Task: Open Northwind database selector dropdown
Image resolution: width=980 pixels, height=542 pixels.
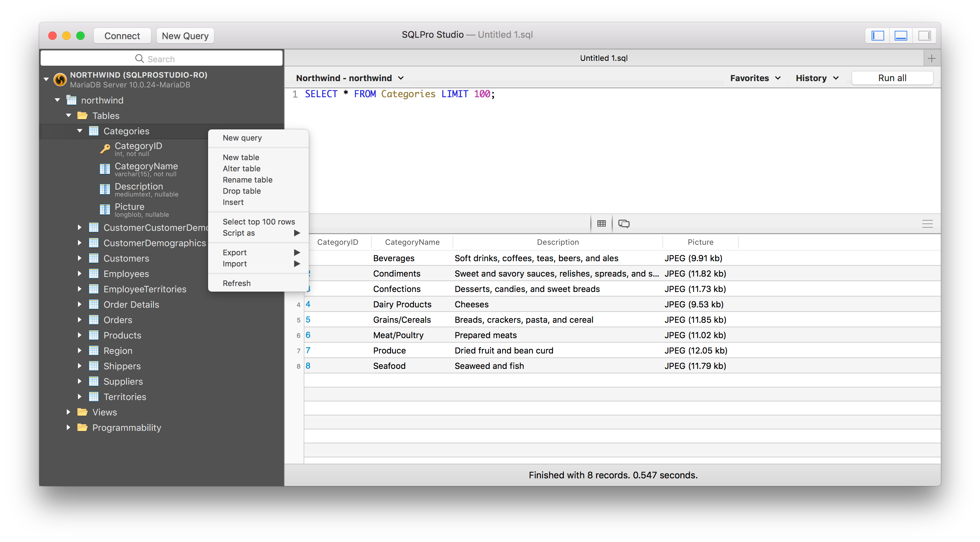Action: (x=350, y=78)
